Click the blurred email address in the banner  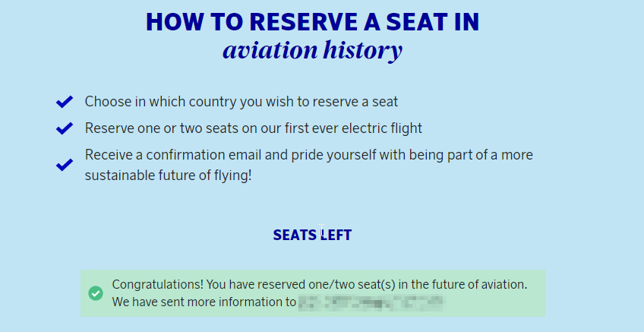click(x=371, y=302)
